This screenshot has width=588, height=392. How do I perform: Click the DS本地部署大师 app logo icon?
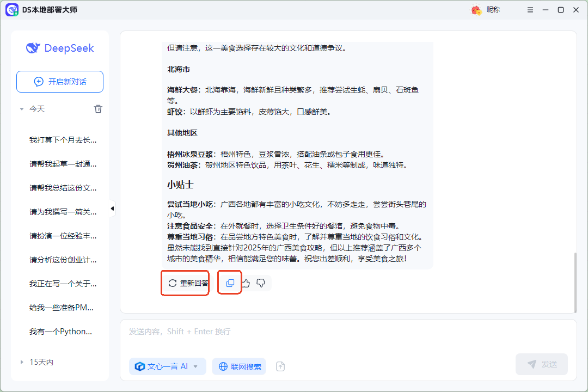pos(11,10)
